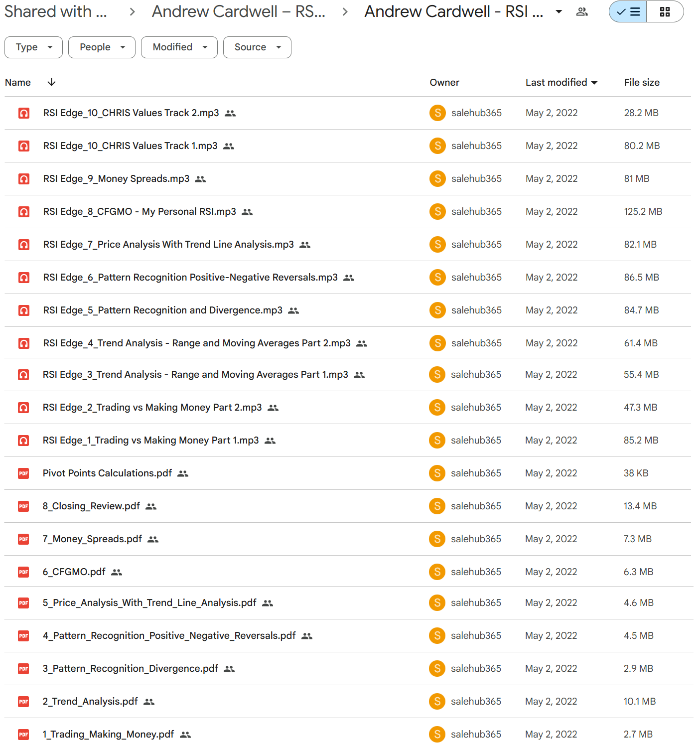Click PDF icon of 3_Pattern_Recognition_Divergence.pdf
This screenshot has width=700, height=750.
tap(23, 669)
